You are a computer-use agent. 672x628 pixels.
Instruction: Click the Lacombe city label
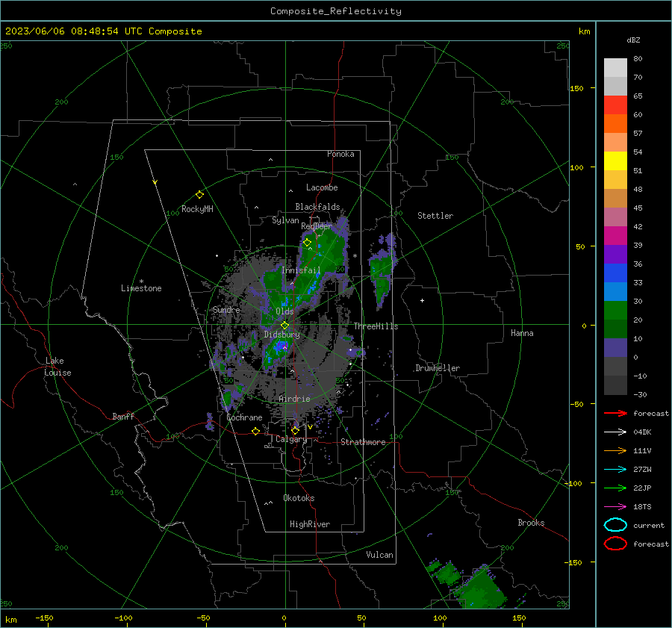click(322, 187)
